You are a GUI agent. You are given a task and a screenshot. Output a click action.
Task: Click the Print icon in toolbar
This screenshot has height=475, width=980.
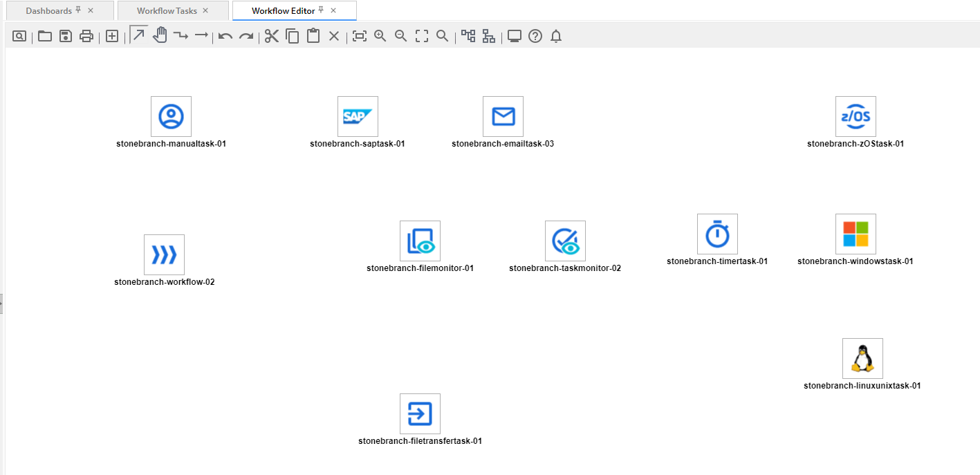[86, 36]
